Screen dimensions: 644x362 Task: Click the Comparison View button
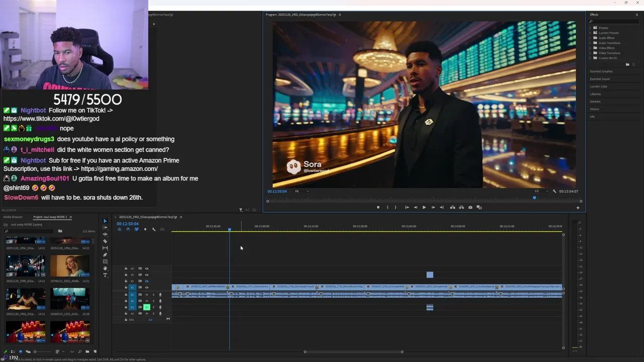pyautogui.click(x=479, y=207)
